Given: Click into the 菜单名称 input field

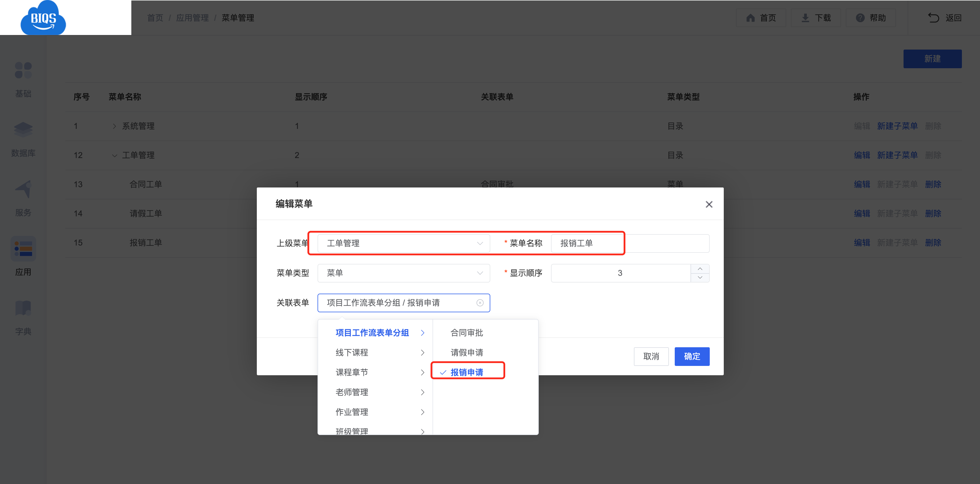Looking at the screenshot, I should pos(629,243).
